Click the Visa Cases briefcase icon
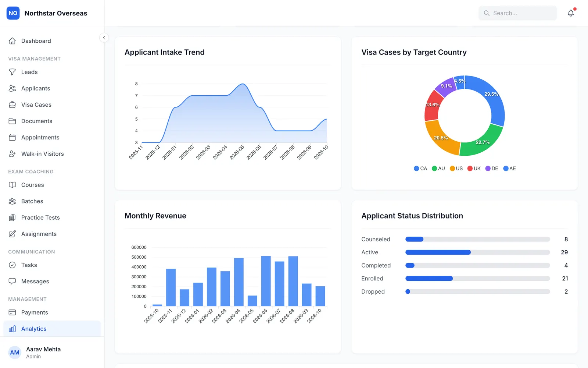 pyautogui.click(x=12, y=105)
